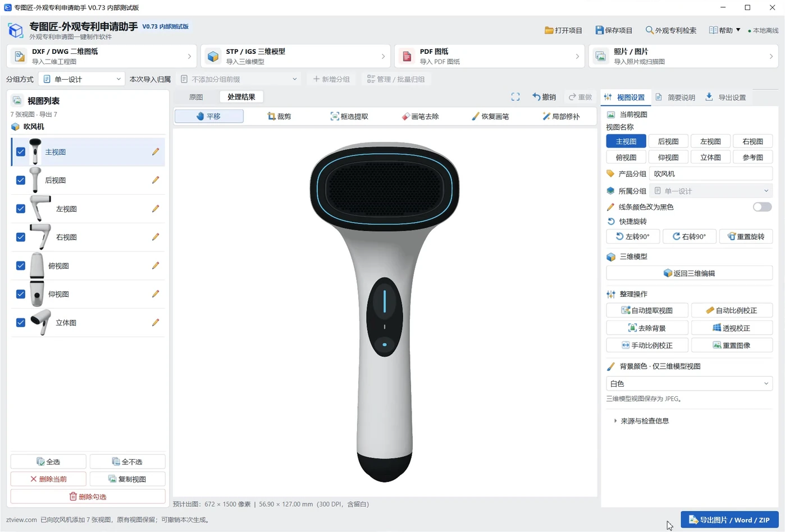Click the pencil edit icon for 后视图
Screen dimensions: 785x532
[156, 180]
